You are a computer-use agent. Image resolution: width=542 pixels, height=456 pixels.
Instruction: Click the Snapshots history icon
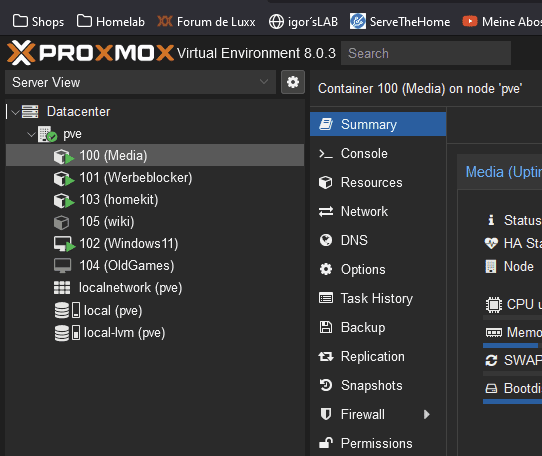coord(326,385)
